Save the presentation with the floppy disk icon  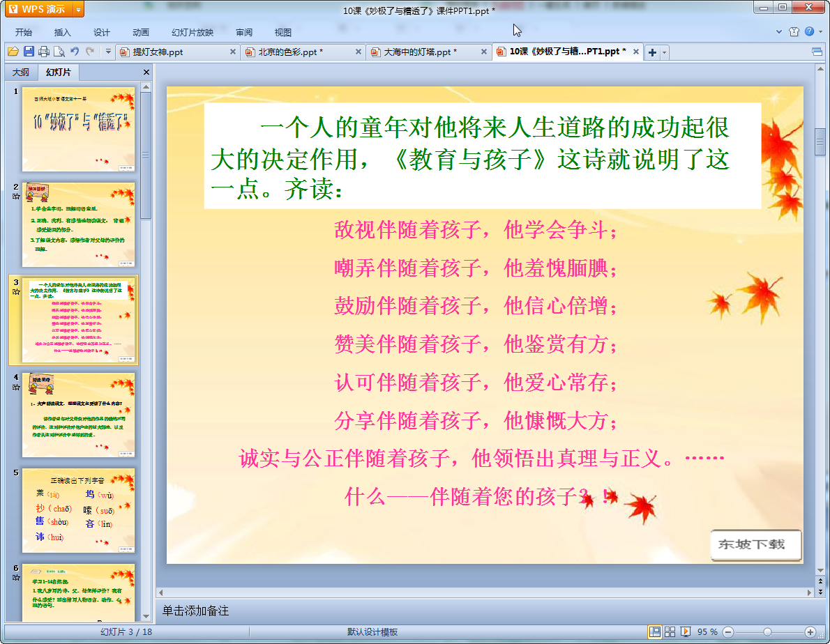29,52
